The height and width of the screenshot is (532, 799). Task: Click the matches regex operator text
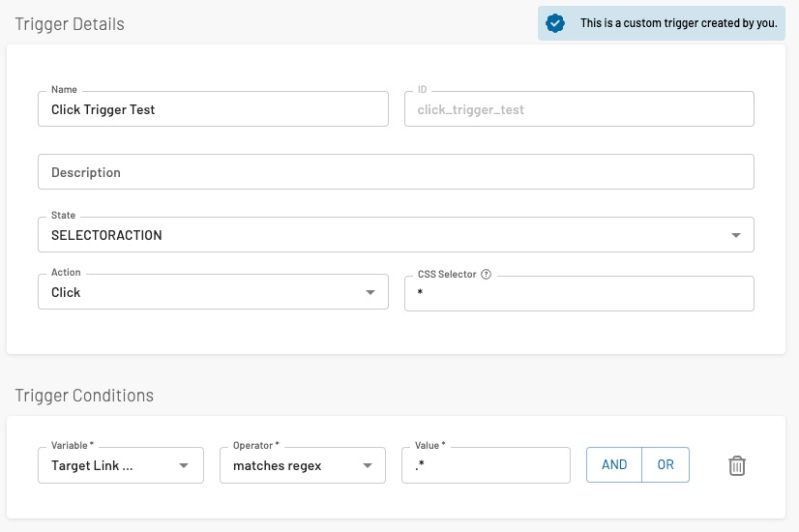(278, 466)
